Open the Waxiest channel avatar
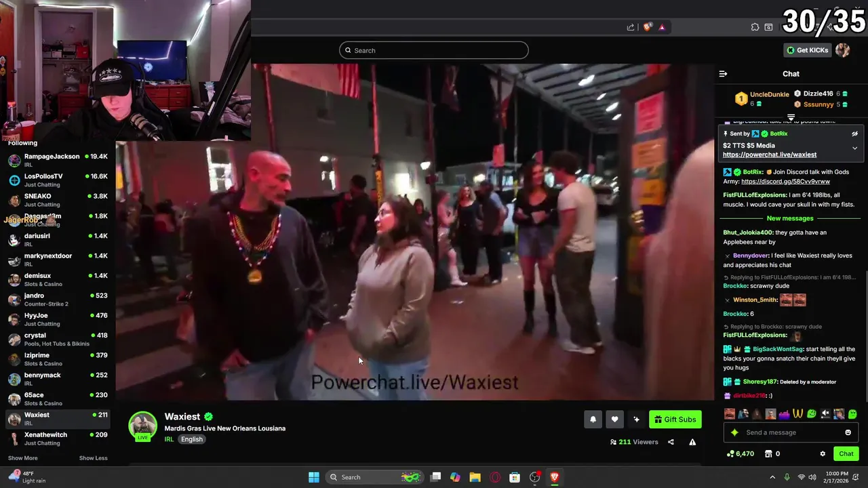The image size is (868, 488). (143, 426)
